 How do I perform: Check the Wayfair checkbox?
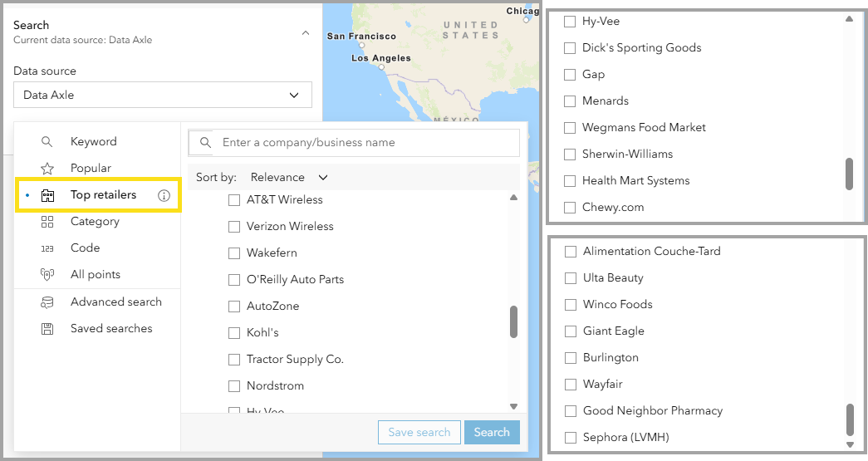tap(570, 385)
